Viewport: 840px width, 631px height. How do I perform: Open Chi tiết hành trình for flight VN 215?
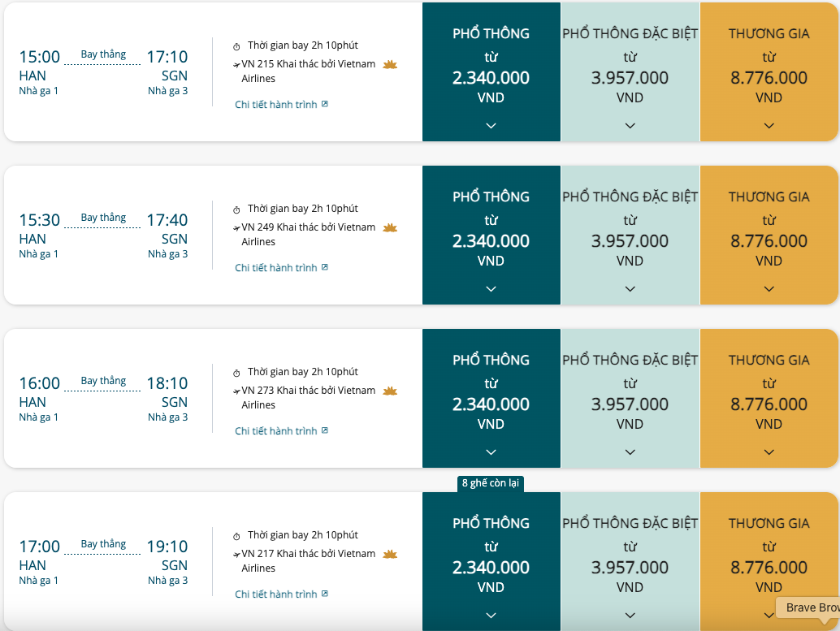tap(281, 105)
